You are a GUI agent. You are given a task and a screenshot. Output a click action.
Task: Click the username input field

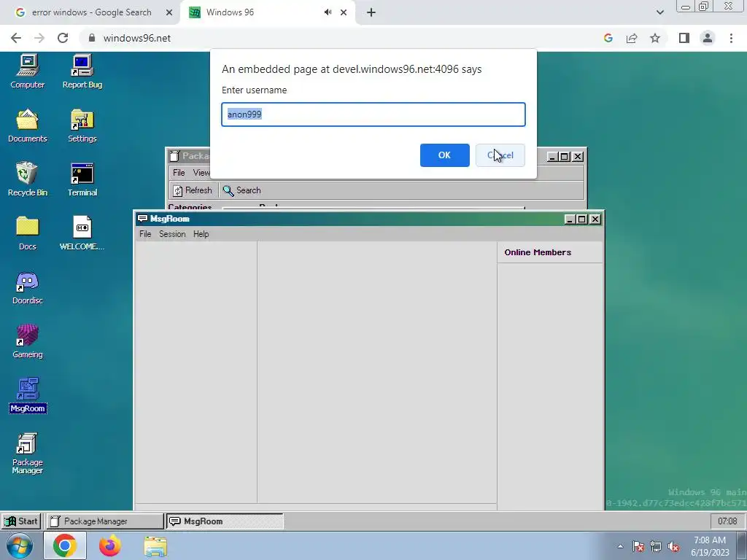373,114
